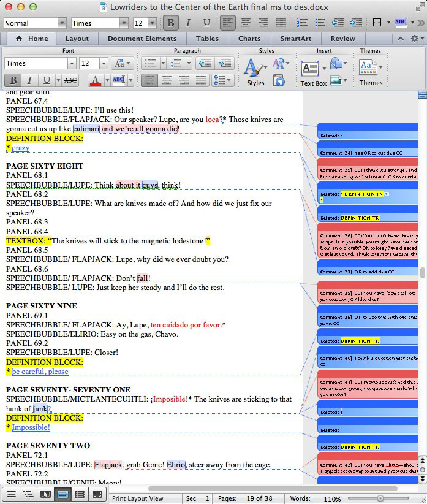This screenshot has height=504, width=427.
Task: Switch to Outline view in status bar
Action: [x=28, y=494]
